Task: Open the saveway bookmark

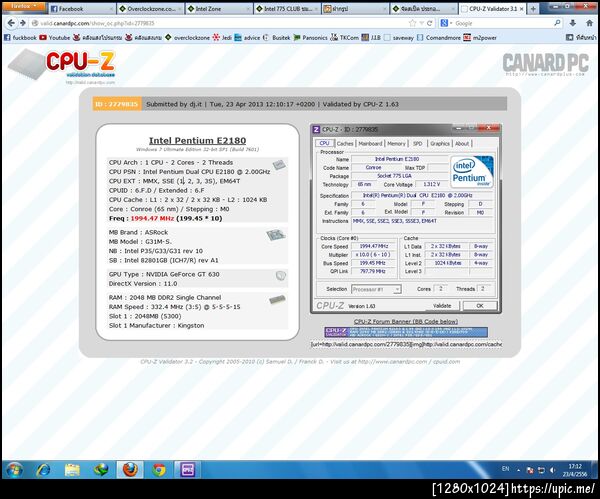Action: pos(399,38)
